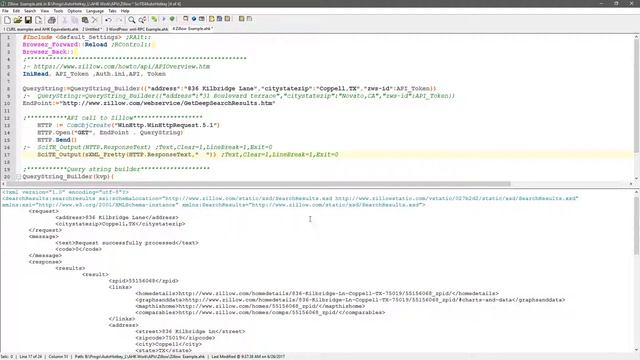Click the homedetails URL in output
The height and width of the screenshot is (360, 640).
[x=315, y=293]
